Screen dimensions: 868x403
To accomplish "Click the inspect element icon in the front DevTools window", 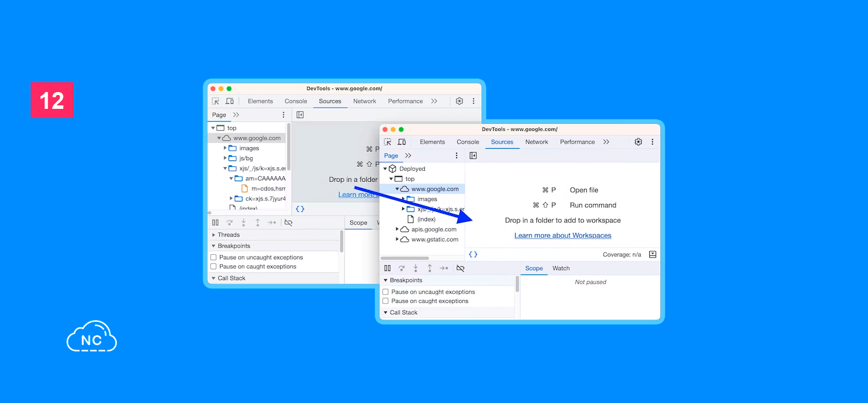I will [x=388, y=142].
